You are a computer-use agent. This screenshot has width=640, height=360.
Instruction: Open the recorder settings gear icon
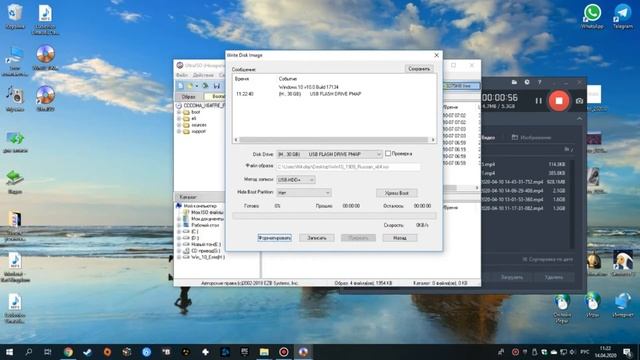tap(527, 82)
